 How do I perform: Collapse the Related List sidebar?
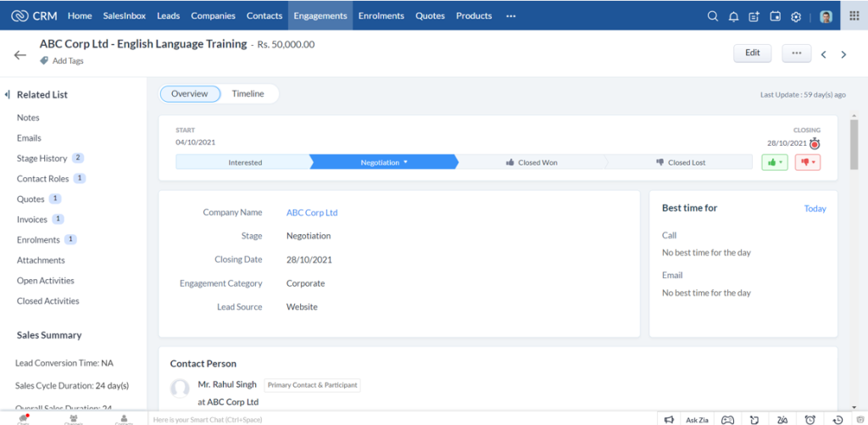[7, 95]
